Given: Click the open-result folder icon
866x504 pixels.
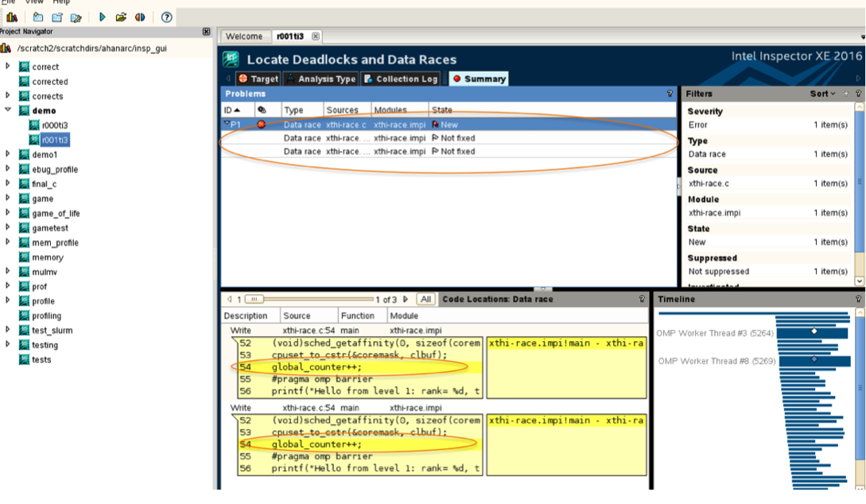Looking at the screenshot, I should (x=120, y=17).
